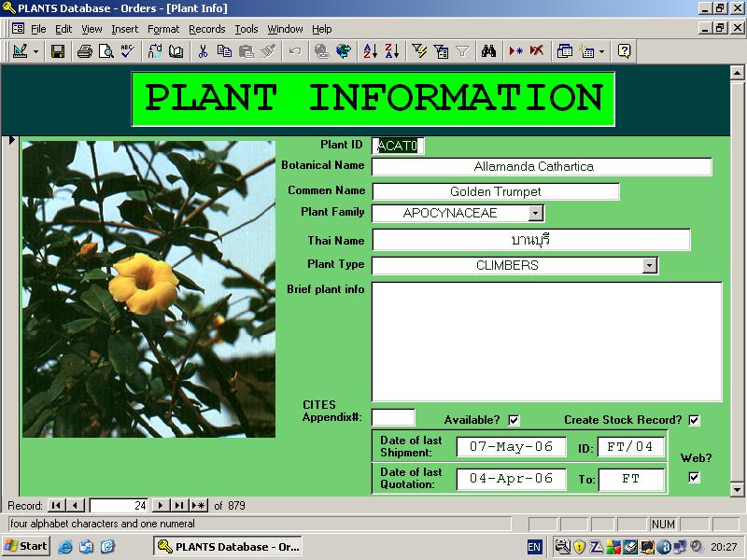
Task: Open Filter By Form
Action: tap(441, 51)
